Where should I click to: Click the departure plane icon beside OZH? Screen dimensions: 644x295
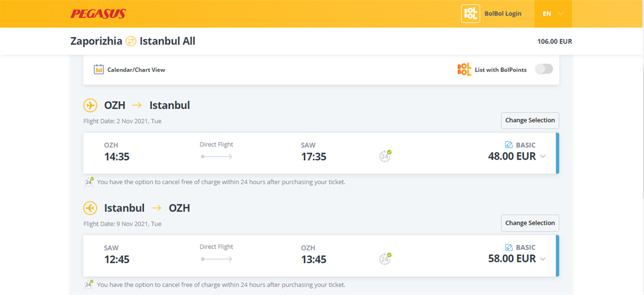(x=90, y=106)
